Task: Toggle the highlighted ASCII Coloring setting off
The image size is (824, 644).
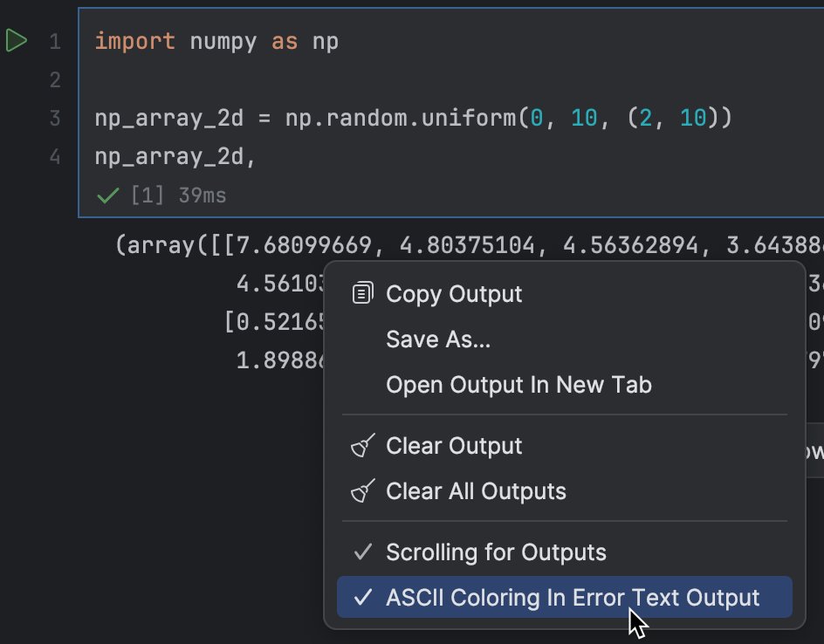Action: pyautogui.click(x=572, y=597)
